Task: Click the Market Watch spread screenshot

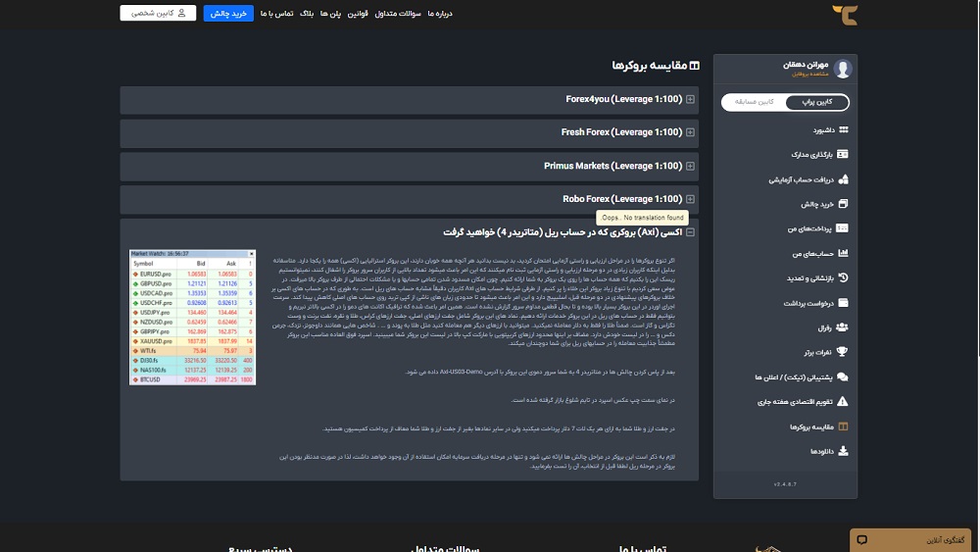Action: [192, 318]
